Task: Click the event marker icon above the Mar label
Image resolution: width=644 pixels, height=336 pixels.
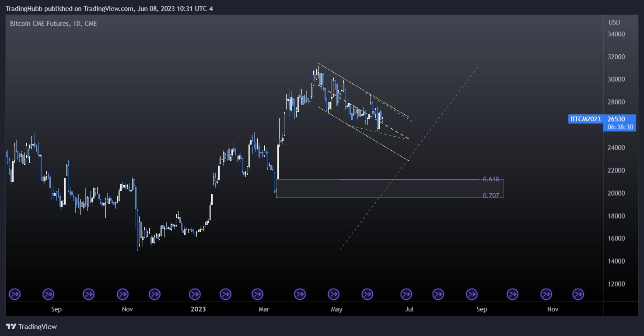Action: (x=259, y=294)
